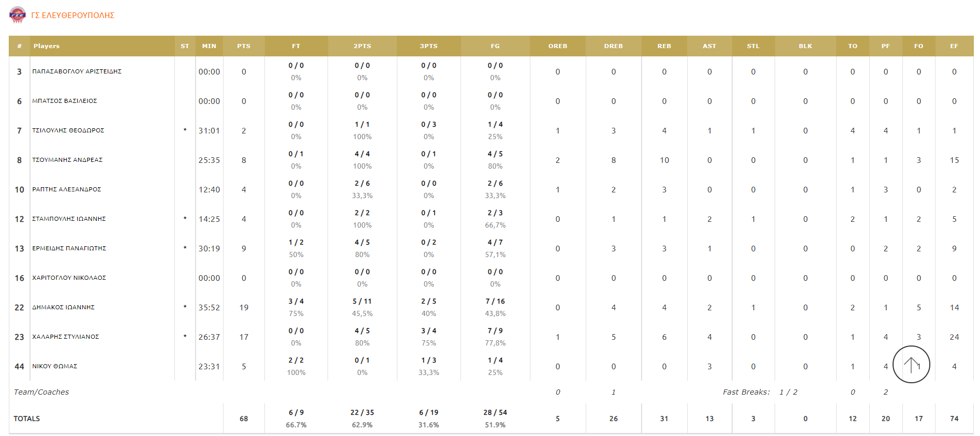Select player ΕΡΜΕΙΔΗΣ ΠΑΝΑΓΙΩΤΗΣ
The image size is (980, 436).
69,248
